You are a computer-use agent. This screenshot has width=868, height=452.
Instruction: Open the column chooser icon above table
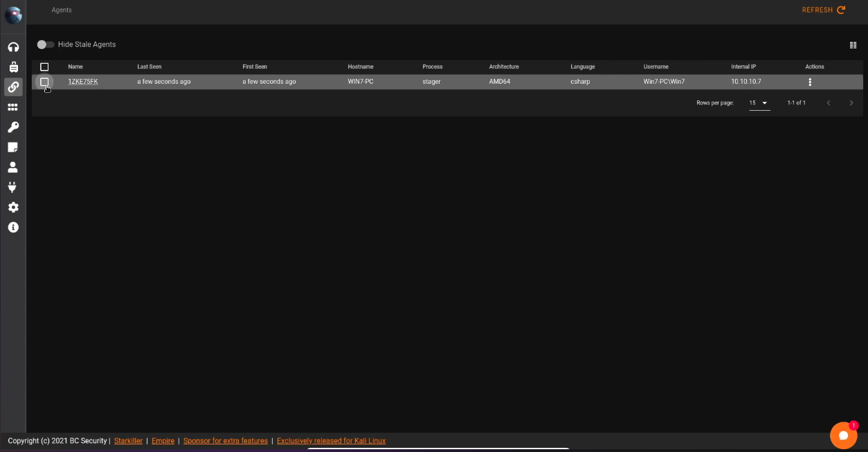(853, 45)
